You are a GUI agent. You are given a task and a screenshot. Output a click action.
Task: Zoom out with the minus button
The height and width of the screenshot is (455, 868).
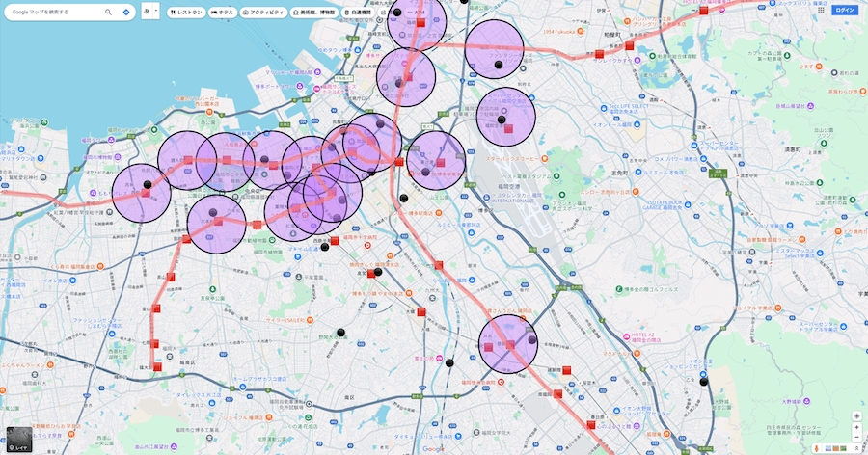tap(857, 439)
